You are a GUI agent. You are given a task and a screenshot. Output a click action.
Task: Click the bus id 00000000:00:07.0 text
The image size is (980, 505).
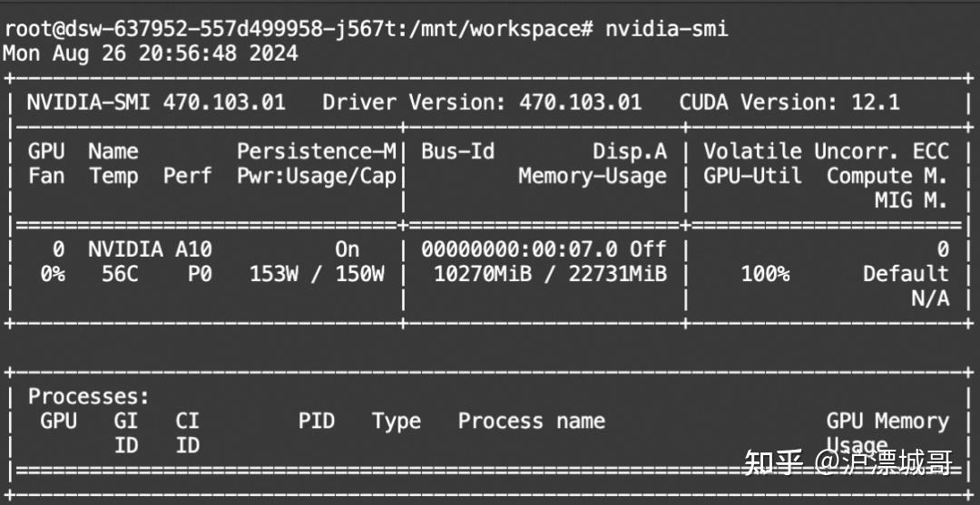[x=519, y=249]
